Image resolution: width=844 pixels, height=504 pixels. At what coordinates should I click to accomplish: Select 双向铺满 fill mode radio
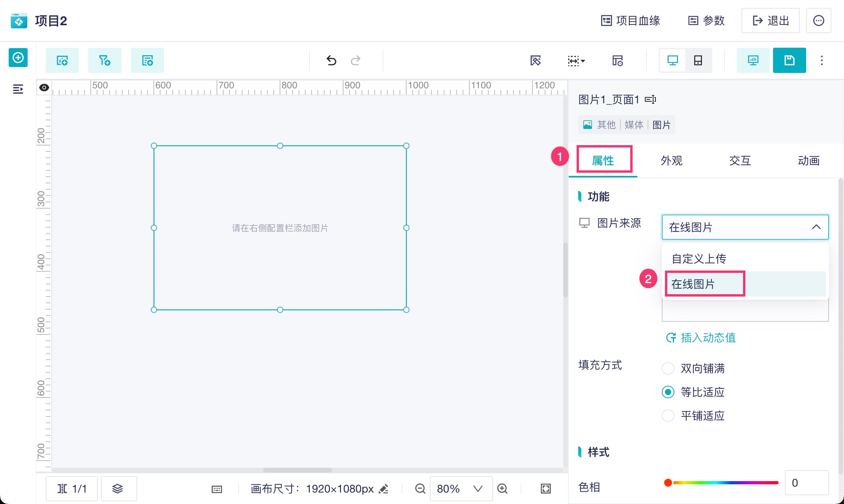[x=668, y=368]
